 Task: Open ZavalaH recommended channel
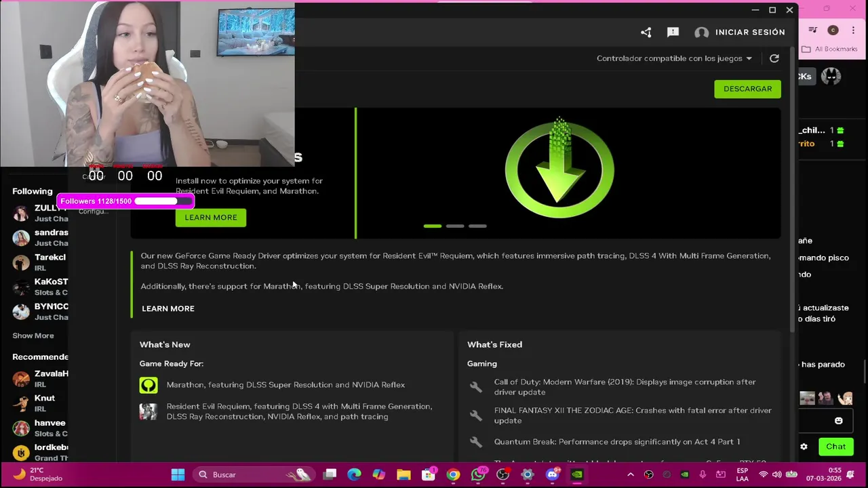tap(41, 378)
